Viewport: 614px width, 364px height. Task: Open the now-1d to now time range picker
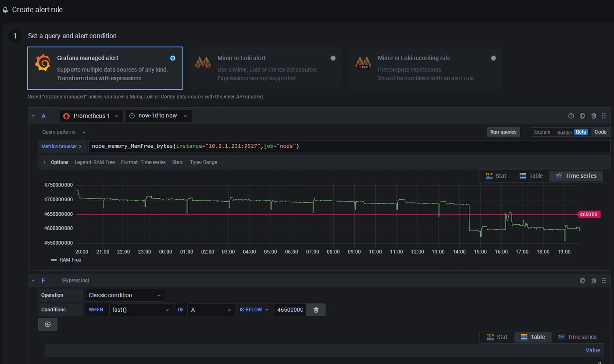click(x=159, y=116)
